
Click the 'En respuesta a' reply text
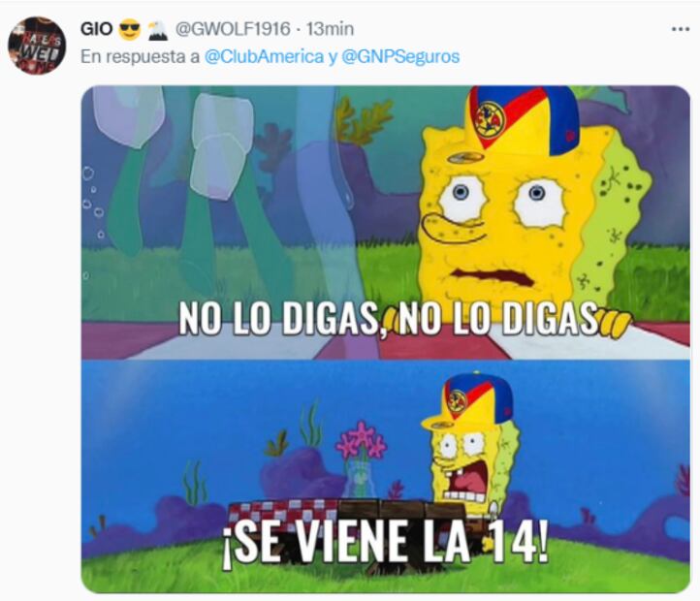[x=140, y=56]
